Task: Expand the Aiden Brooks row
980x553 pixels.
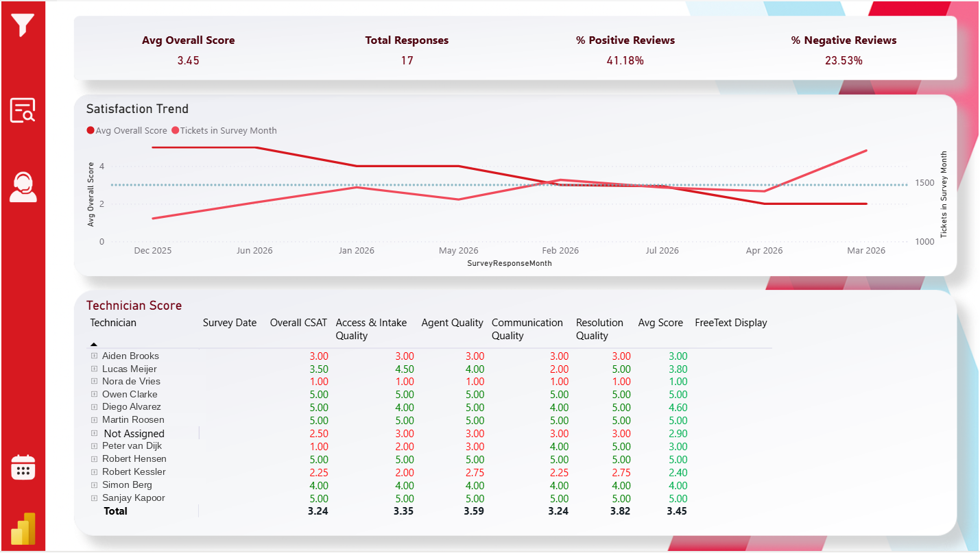Action: tap(94, 356)
